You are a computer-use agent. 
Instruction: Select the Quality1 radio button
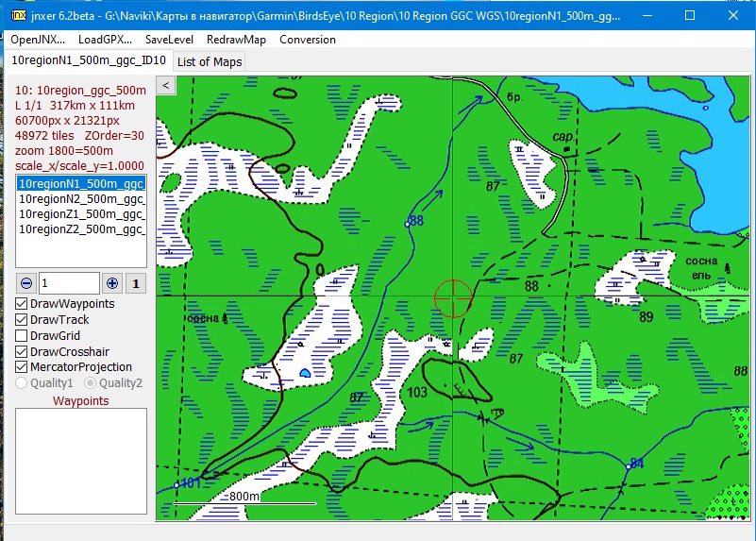tap(23, 383)
